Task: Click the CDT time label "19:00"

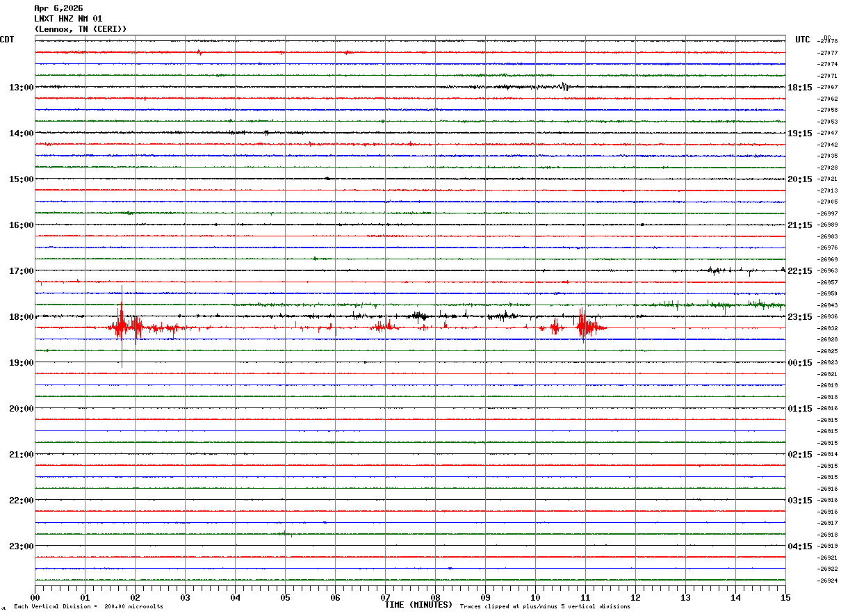Action: click(x=21, y=363)
